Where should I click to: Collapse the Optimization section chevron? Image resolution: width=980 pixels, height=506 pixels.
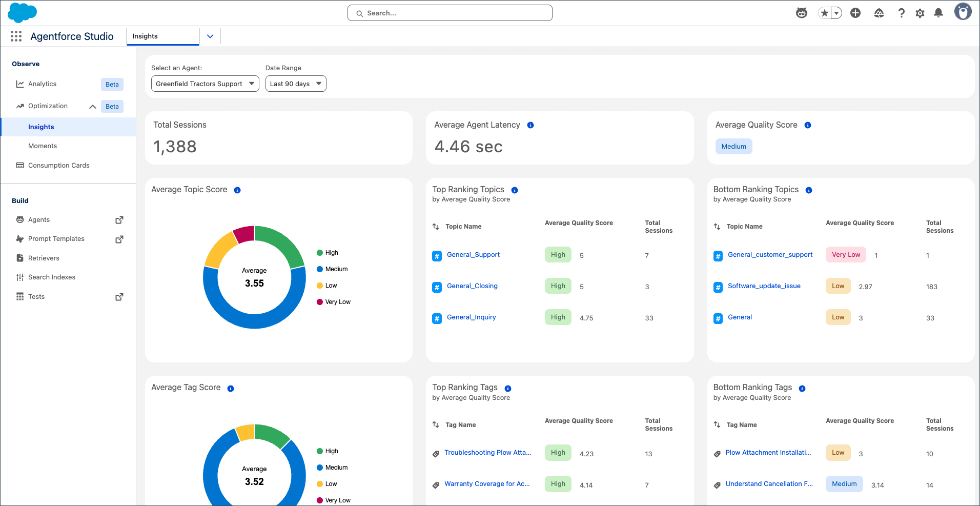click(93, 107)
